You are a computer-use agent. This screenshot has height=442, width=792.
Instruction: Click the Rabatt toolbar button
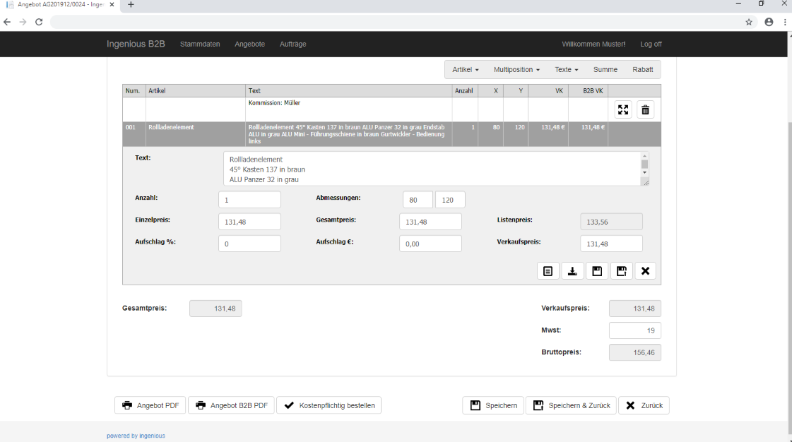pyautogui.click(x=642, y=70)
